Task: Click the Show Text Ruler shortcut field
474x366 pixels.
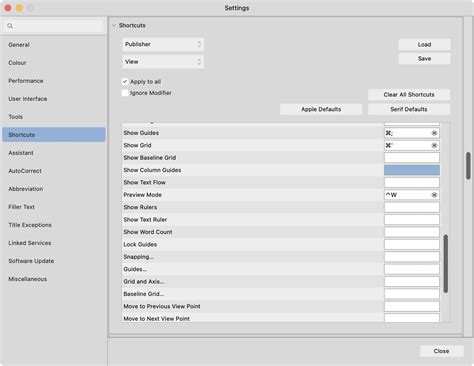Action: pos(412,220)
